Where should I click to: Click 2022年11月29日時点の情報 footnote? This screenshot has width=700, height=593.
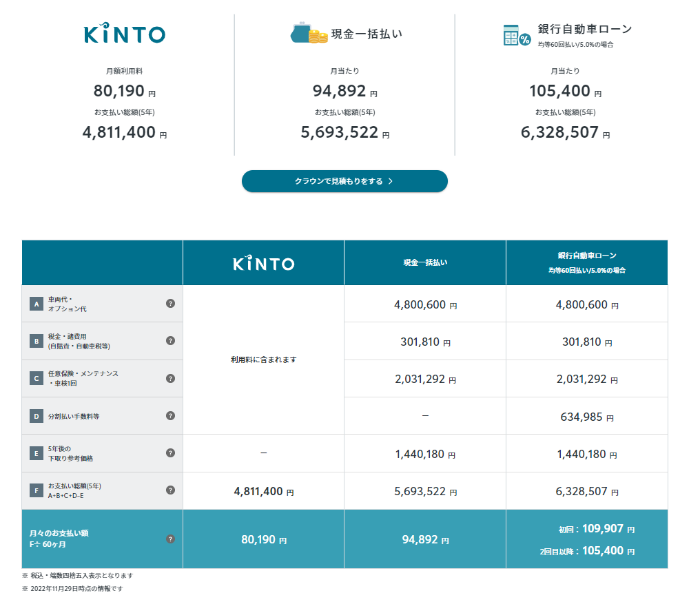(x=72, y=589)
